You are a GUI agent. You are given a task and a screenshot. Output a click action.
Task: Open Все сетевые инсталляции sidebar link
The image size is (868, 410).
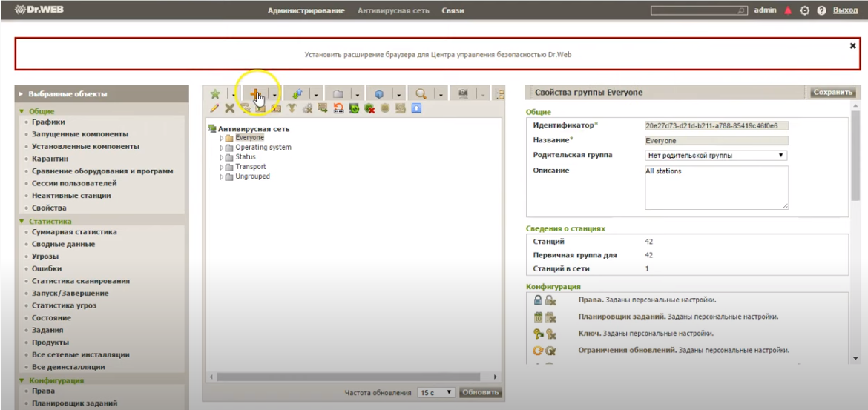pyautogui.click(x=80, y=354)
